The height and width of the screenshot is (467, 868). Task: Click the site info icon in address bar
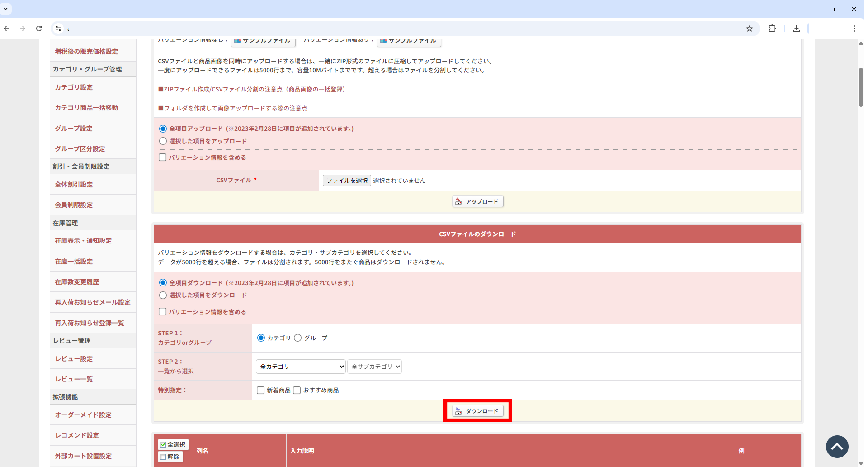click(x=58, y=29)
